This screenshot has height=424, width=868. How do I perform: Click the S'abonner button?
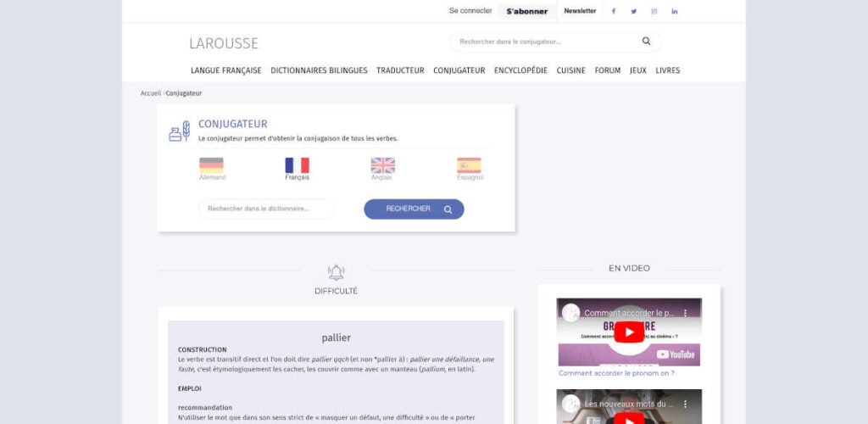(527, 11)
